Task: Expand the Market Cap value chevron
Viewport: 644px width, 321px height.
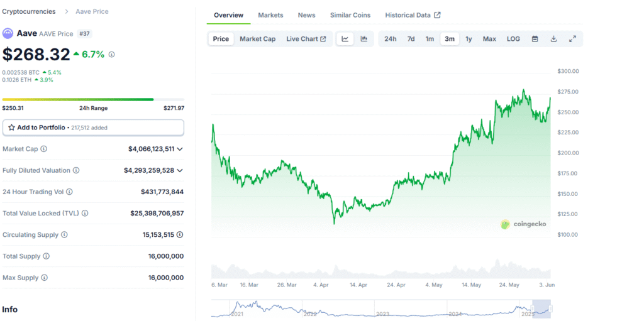Action: click(179, 149)
